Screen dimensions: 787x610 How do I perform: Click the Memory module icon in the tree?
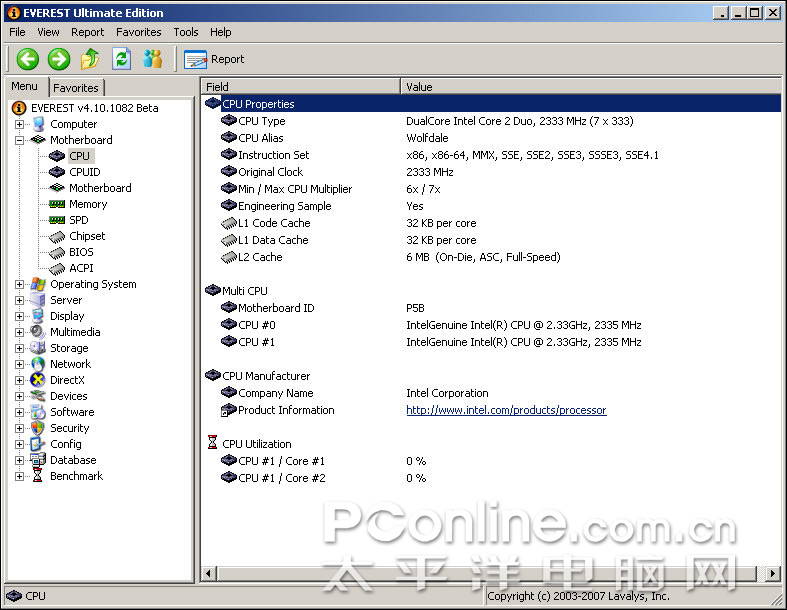point(57,204)
